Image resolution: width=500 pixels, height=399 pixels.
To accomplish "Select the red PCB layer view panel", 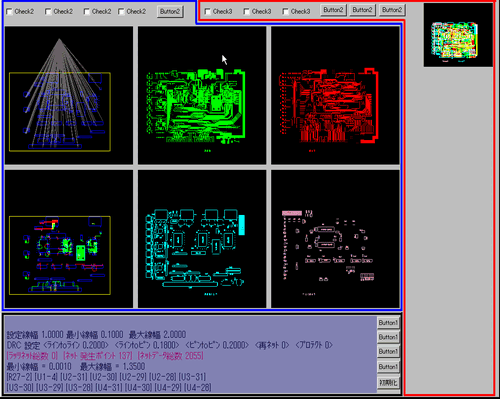I will 335,95.
